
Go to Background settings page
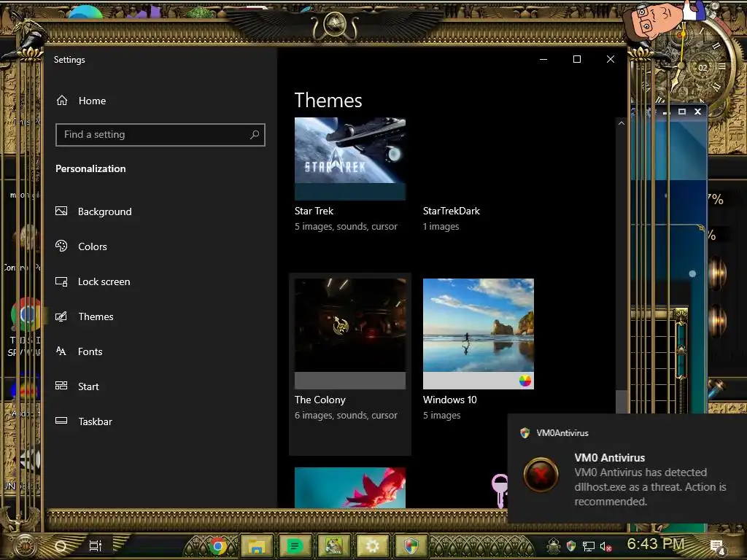pos(105,211)
